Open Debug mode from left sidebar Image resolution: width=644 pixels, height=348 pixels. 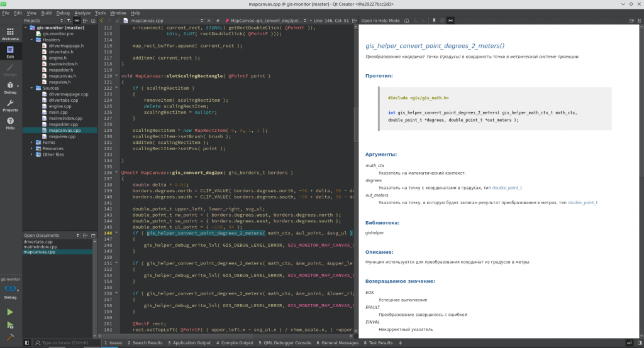coord(10,87)
